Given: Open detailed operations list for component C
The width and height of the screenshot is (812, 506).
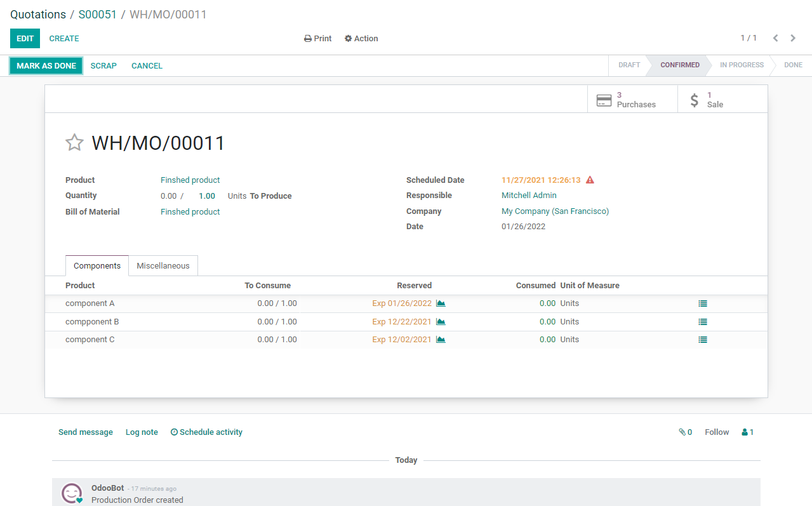Looking at the screenshot, I should (x=703, y=340).
